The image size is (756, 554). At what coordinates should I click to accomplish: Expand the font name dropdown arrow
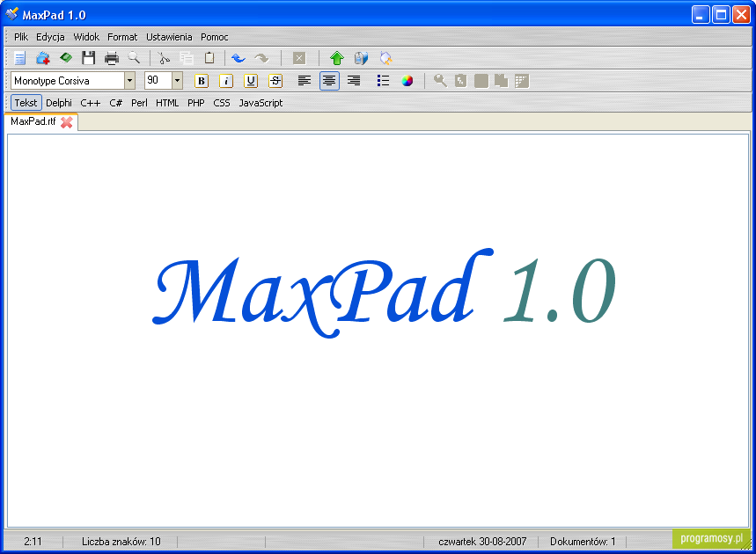click(x=129, y=80)
